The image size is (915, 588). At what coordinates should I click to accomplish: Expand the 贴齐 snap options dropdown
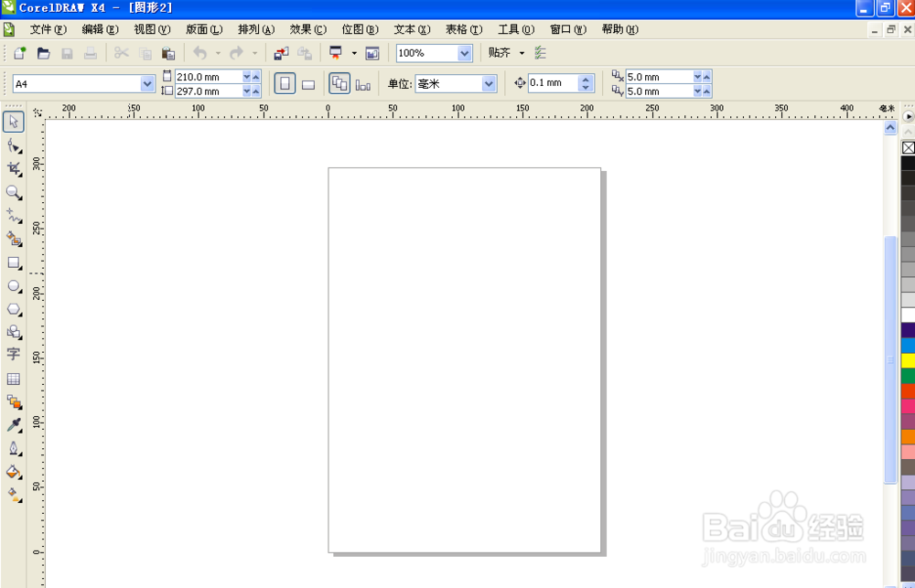tap(522, 53)
